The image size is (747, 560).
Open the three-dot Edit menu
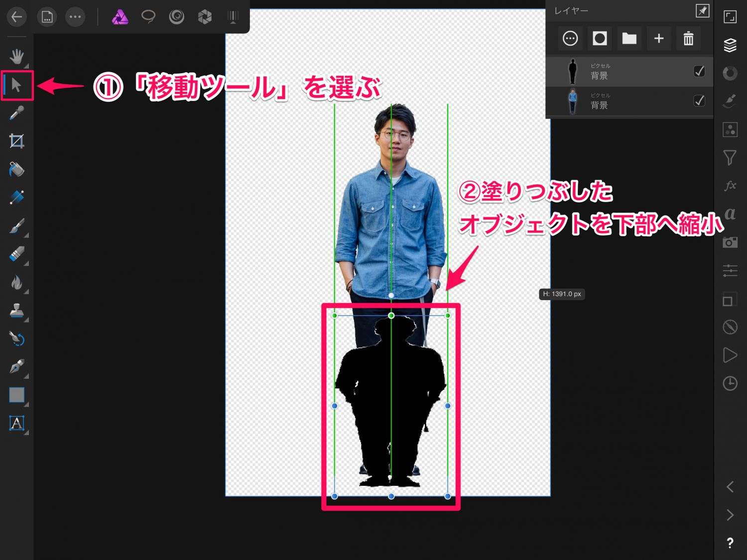tap(75, 17)
